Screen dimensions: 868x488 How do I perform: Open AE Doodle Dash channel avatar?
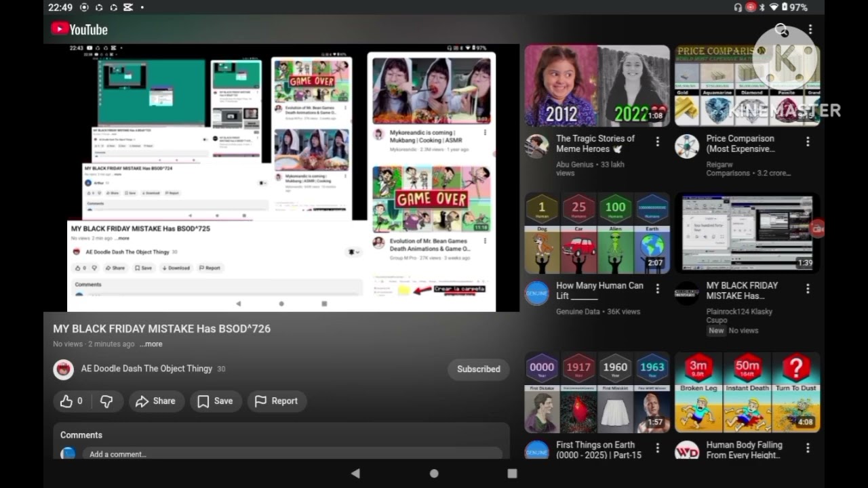64,369
